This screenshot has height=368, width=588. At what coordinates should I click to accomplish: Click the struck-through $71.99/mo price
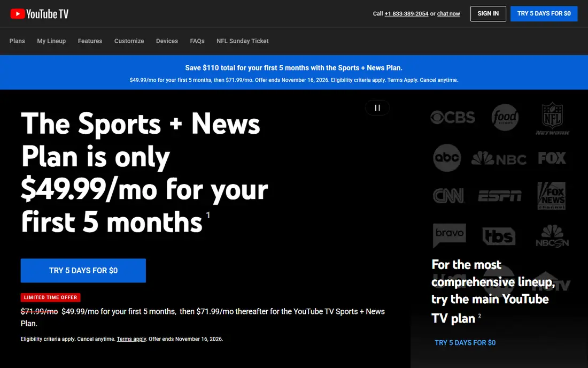(40, 311)
